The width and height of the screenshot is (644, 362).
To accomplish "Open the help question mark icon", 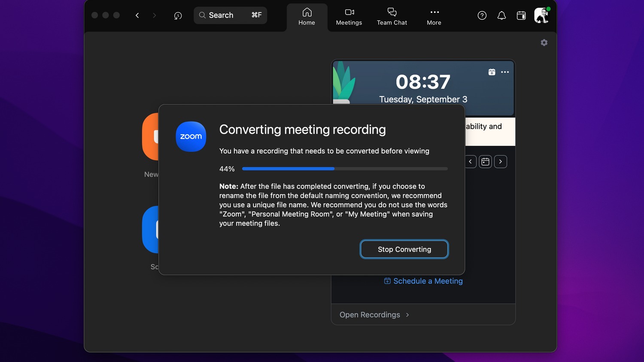I will coord(482,15).
